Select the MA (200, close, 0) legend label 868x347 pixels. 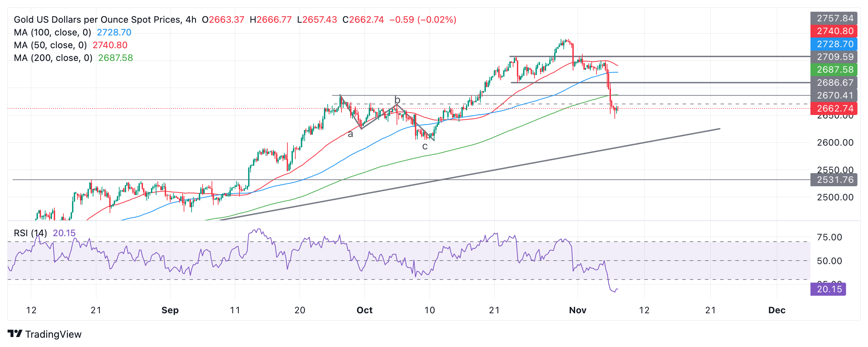[53, 58]
